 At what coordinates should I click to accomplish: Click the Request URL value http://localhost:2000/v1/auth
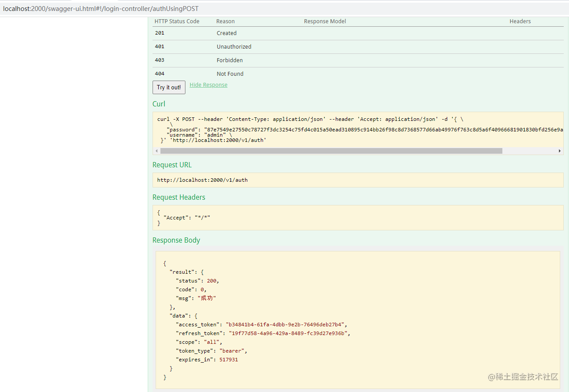coord(203,180)
